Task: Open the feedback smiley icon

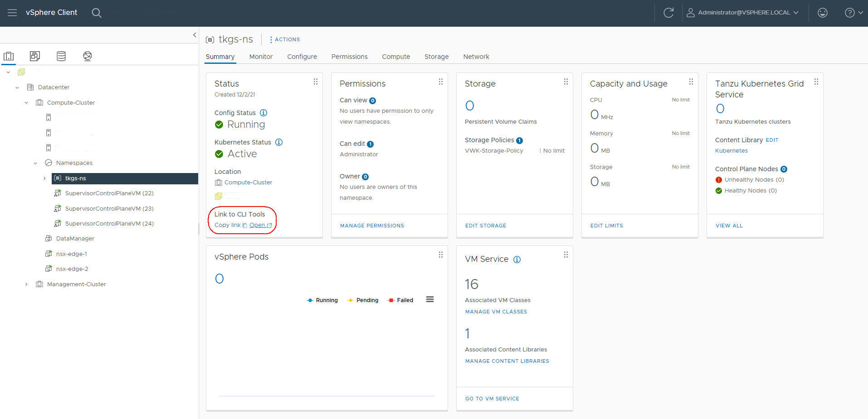Action: (823, 13)
